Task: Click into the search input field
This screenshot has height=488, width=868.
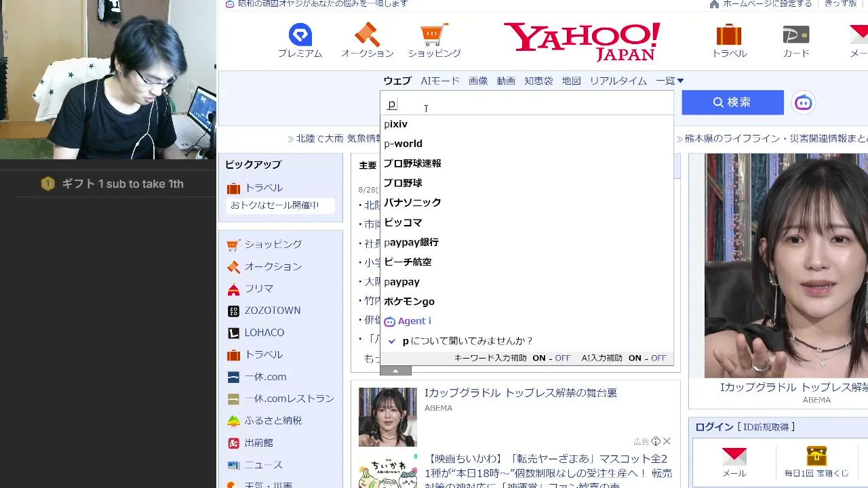Action: click(x=527, y=104)
